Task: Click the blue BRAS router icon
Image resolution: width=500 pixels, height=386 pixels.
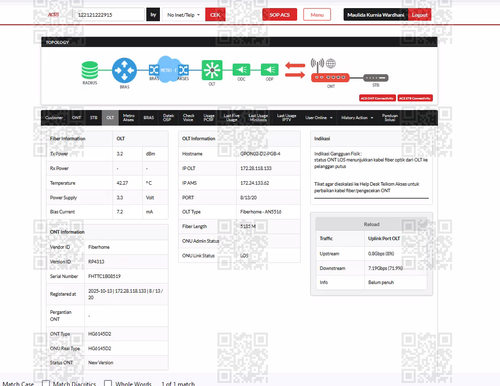Action: click(x=124, y=70)
